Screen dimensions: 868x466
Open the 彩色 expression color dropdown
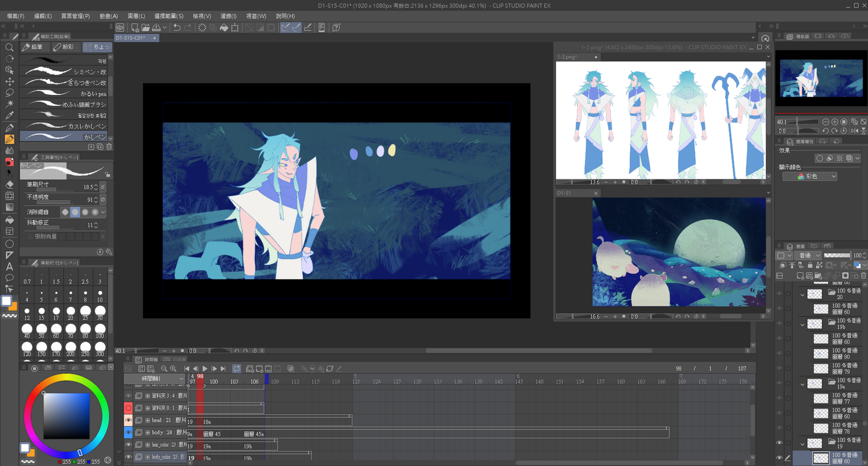810,177
